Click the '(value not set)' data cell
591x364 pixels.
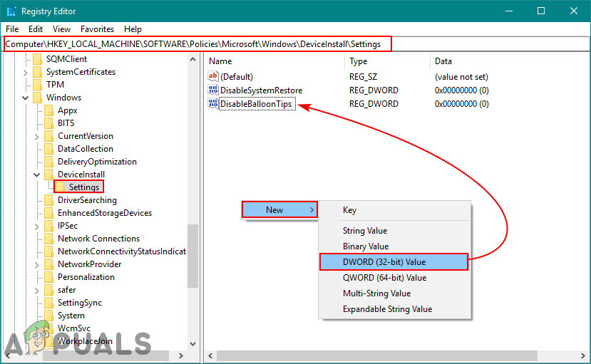461,77
